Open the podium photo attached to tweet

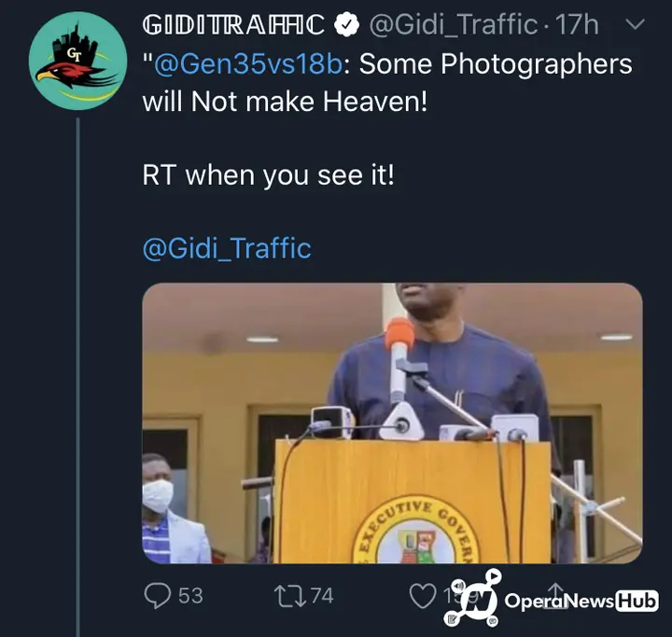(392, 423)
